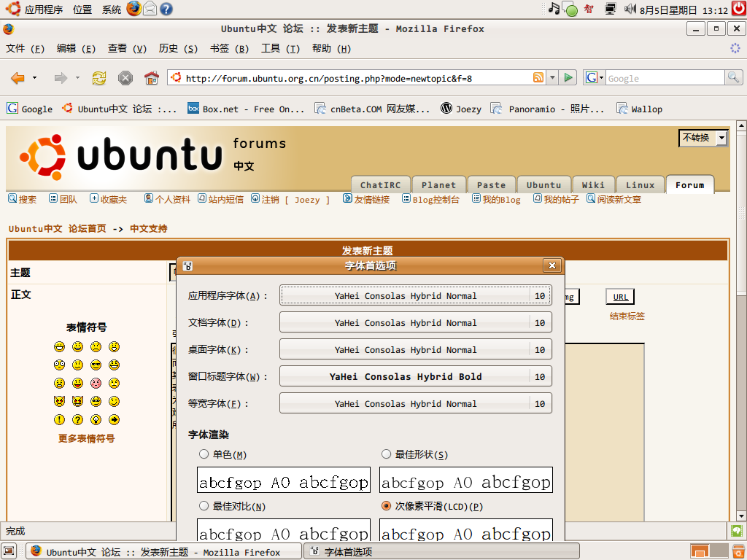Viewport: 747px width, 560px height.
Task: Click the music note tray icon
Action: pos(554,8)
